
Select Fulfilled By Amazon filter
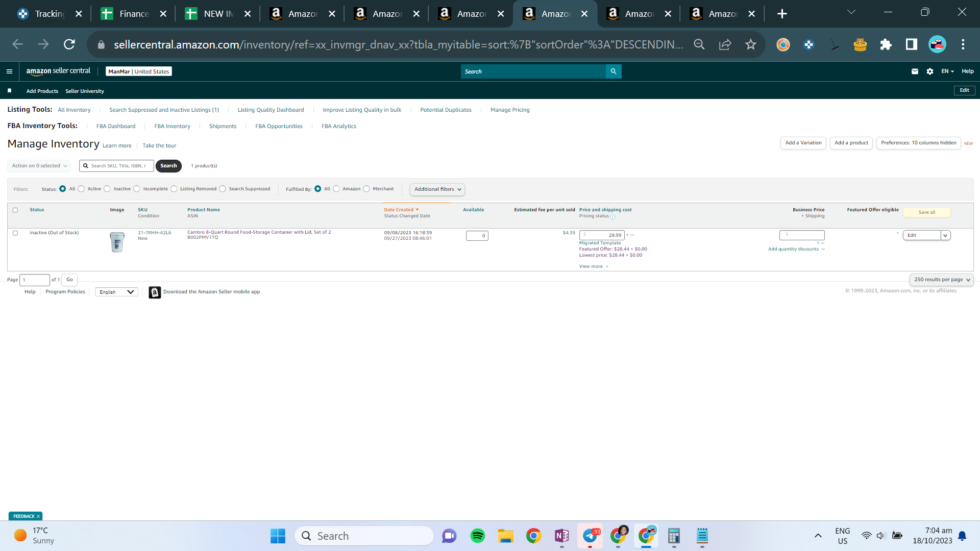click(x=336, y=189)
